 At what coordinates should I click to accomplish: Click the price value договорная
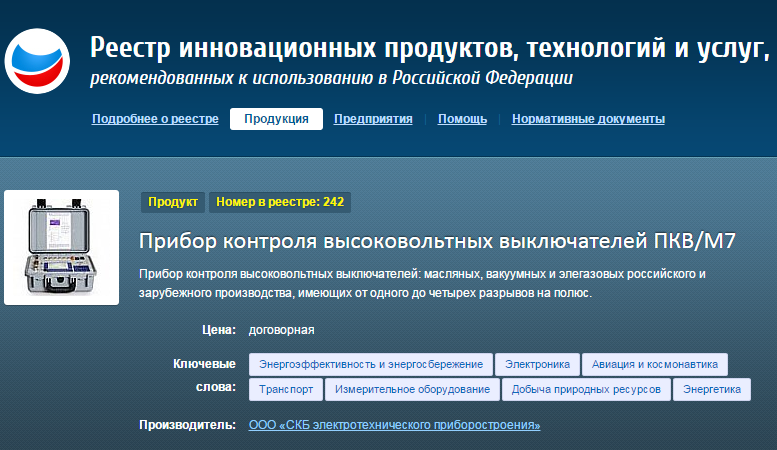click(281, 330)
